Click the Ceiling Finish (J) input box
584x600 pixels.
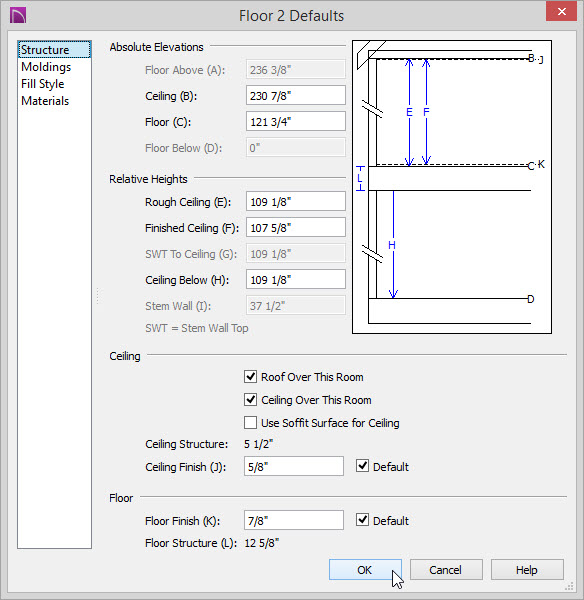294,466
